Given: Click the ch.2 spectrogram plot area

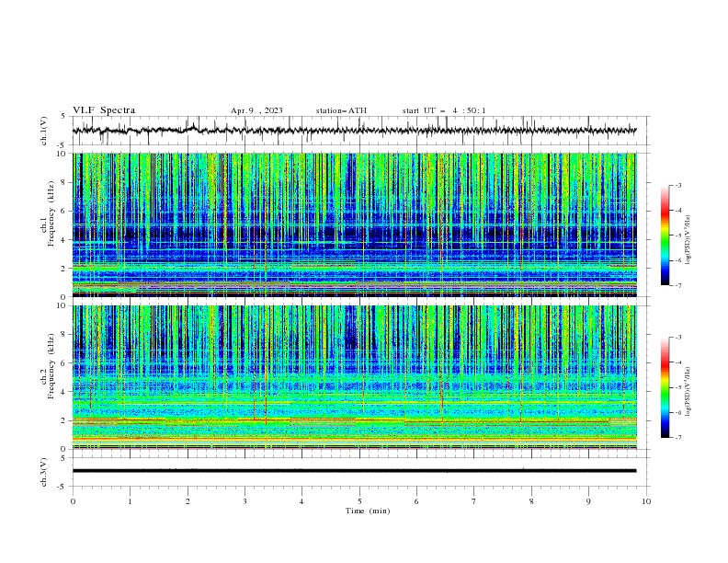Looking at the screenshot, I should click(355, 377).
